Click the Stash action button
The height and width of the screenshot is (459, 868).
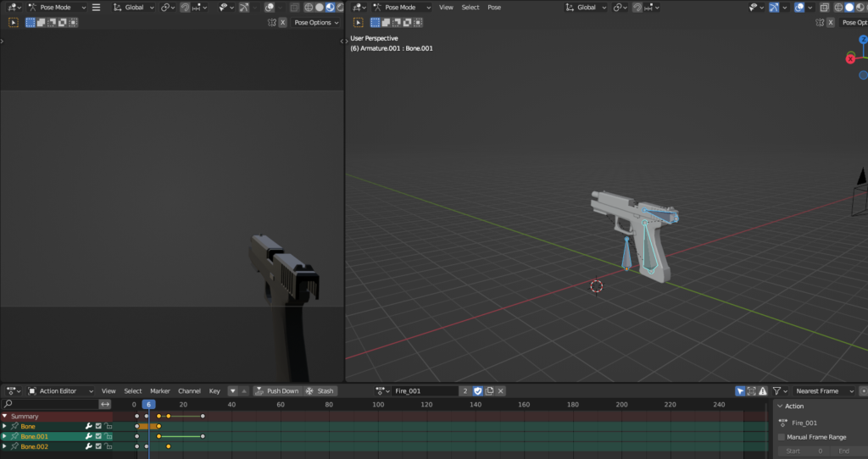(x=320, y=391)
